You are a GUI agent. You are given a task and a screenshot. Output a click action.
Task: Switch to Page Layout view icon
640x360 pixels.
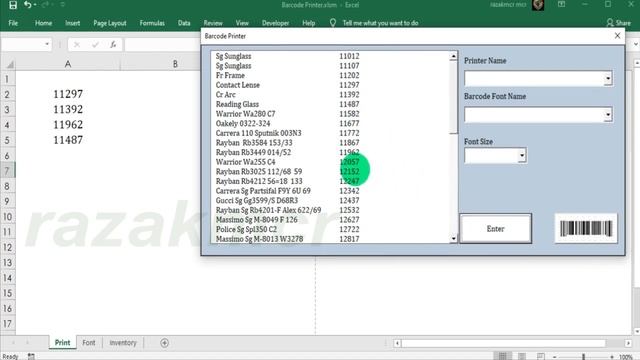[522, 356]
